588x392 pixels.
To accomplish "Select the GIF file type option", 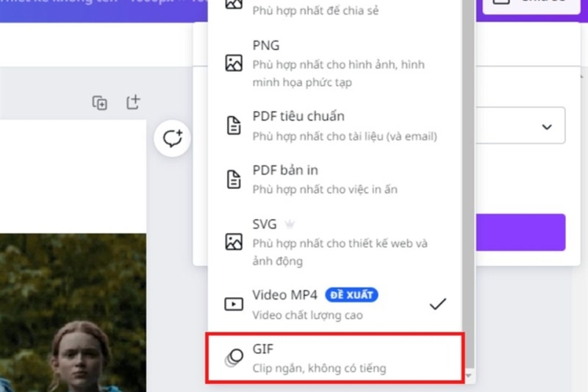I will point(335,358).
